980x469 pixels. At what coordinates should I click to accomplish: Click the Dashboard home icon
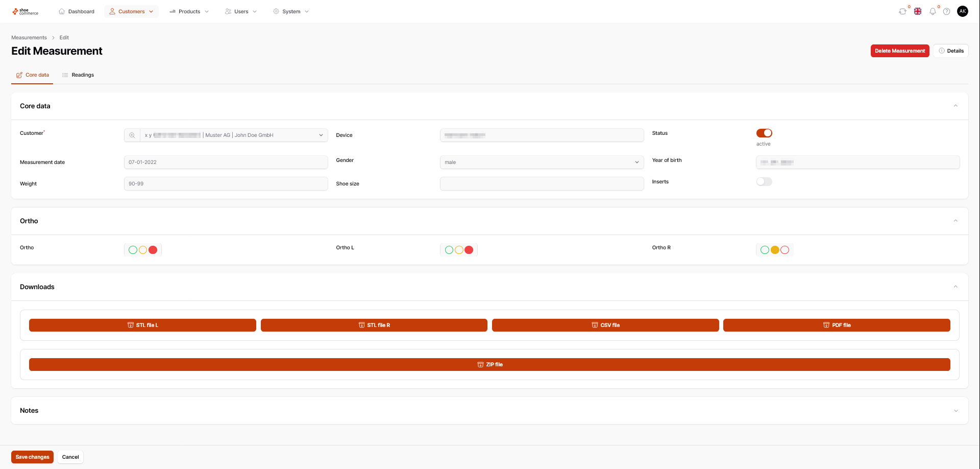pos(62,11)
